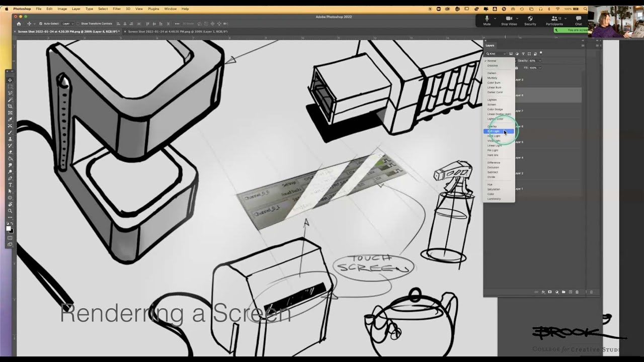This screenshot has width=644, height=362.
Task: Select the Clone Stamp tool
Action: [10, 139]
